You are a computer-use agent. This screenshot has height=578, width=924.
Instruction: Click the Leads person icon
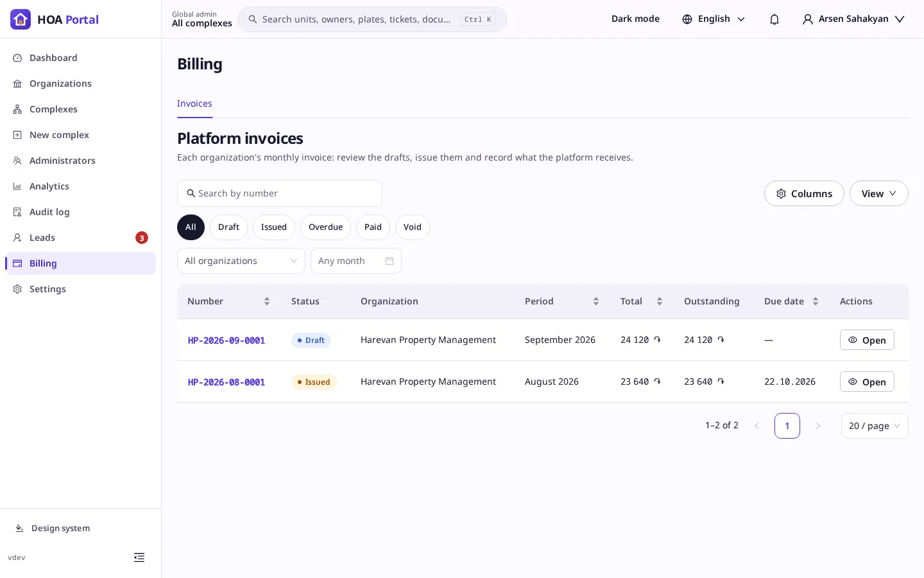tap(17, 238)
